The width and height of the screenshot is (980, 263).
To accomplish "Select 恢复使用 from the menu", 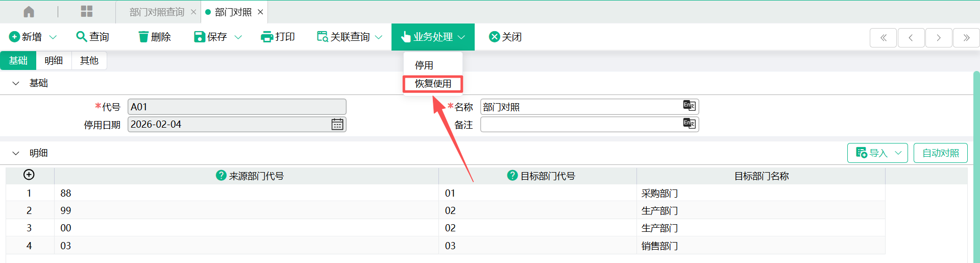I will [433, 84].
